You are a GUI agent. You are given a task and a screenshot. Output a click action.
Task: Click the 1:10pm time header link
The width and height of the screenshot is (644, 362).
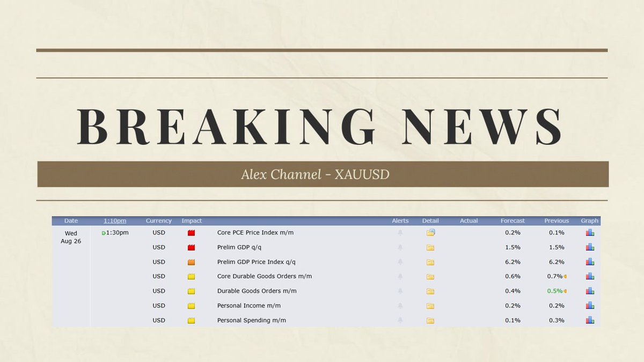(x=115, y=221)
